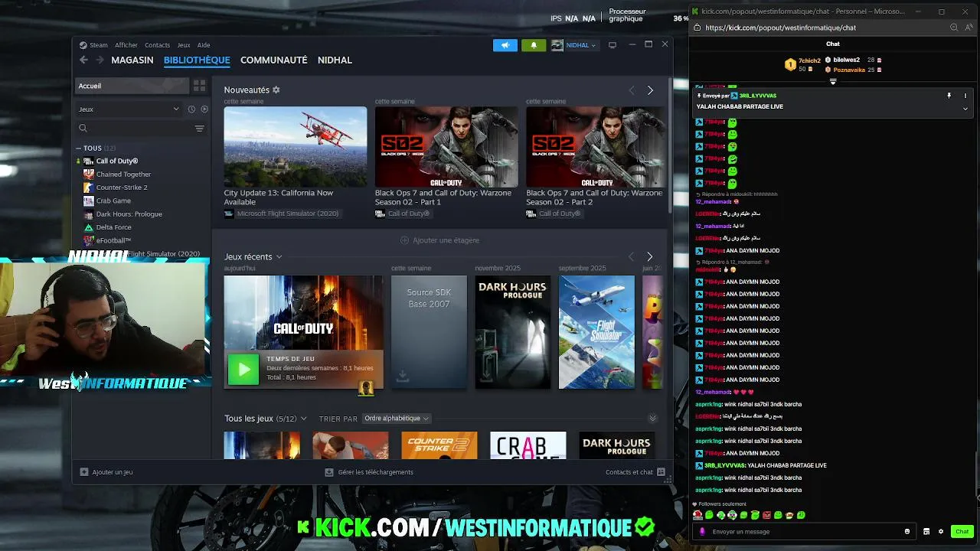This screenshot has width=980, height=551.
Task: Expand the Jeux récents dropdown
Action: coord(279,257)
